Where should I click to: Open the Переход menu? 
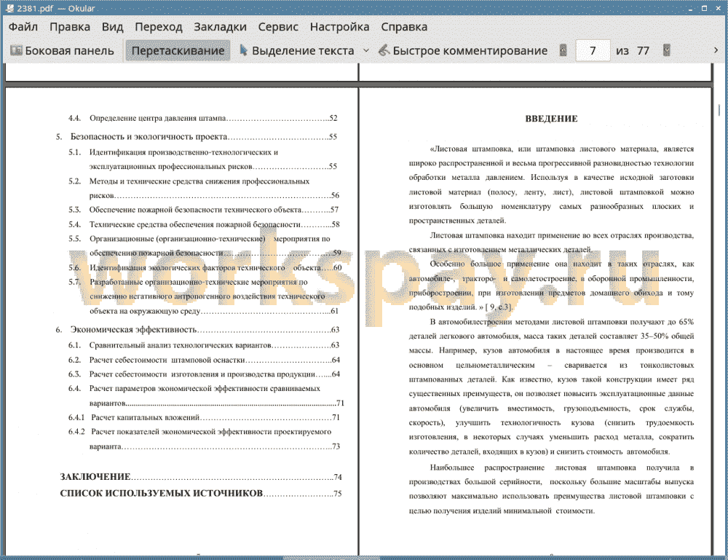pyautogui.click(x=158, y=27)
